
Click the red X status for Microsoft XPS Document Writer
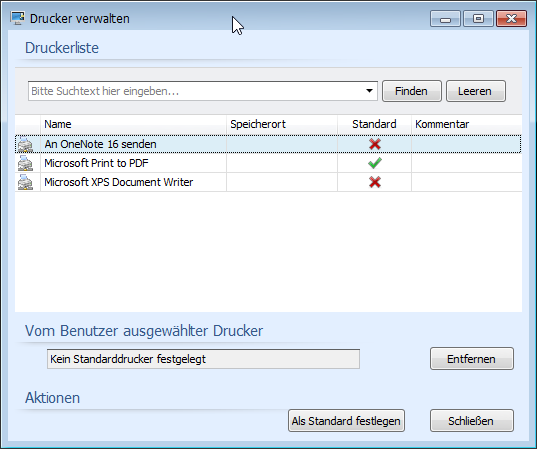click(375, 182)
